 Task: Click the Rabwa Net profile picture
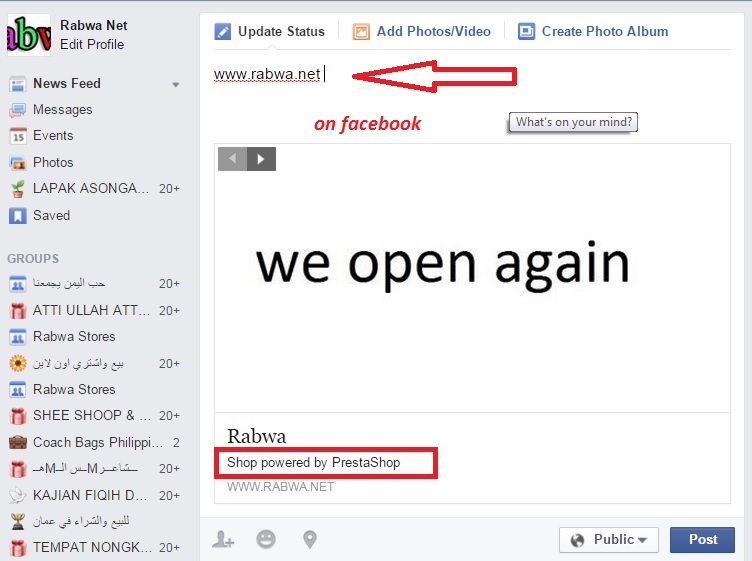29,35
